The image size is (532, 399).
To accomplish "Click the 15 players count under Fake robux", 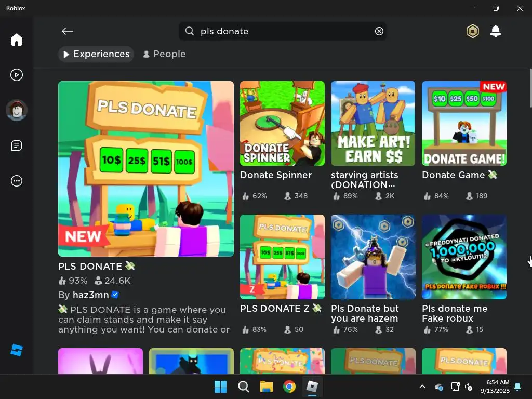I will click(x=475, y=329).
